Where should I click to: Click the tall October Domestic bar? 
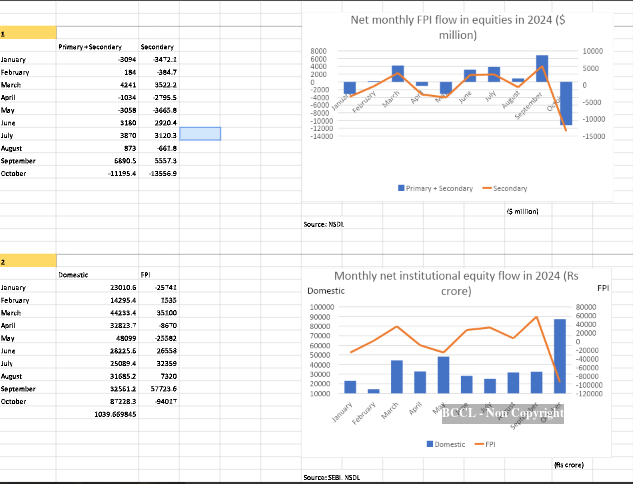coord(560,356)
